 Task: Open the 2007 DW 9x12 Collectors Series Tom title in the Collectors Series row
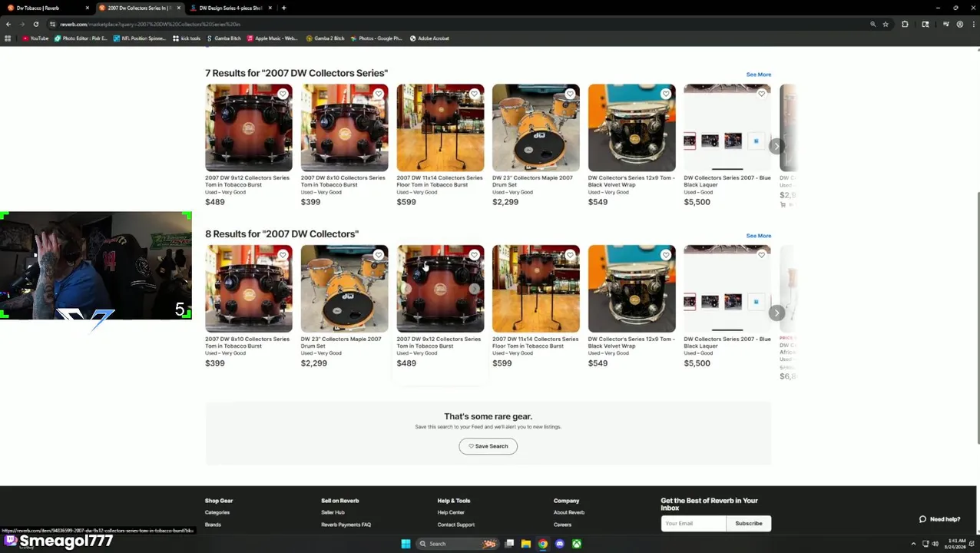pos(247,181)
